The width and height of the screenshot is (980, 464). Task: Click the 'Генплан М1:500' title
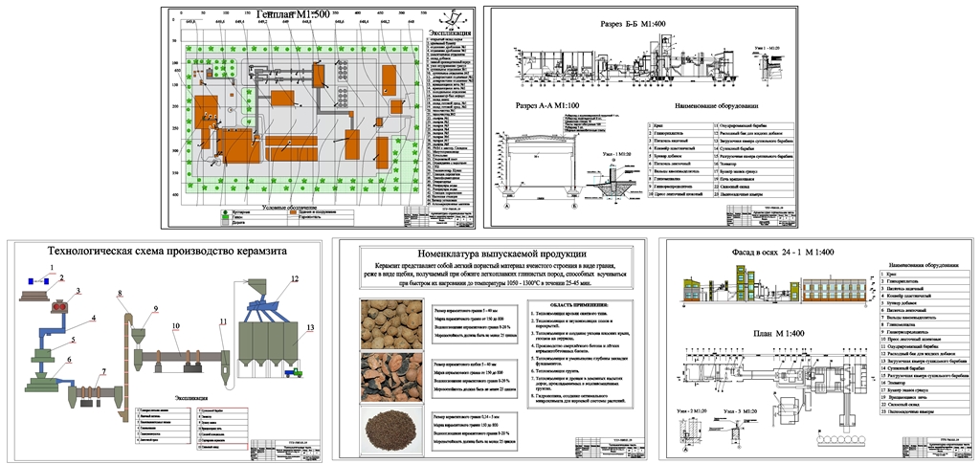292,13
